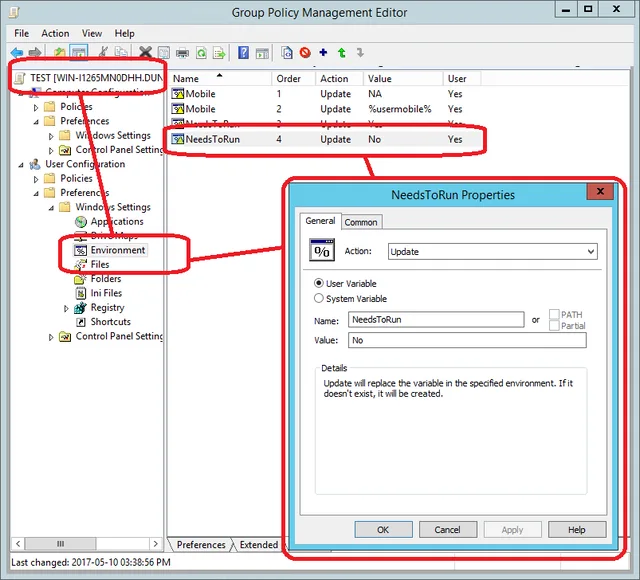Go up one level with folder icon
This screenshot has width=640, height=580.
(60, 52)
